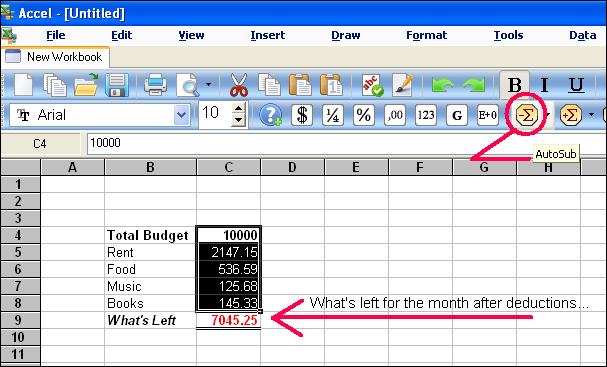Apply the 123 number format
Viewport: 607px width, 367px height.
(426, 115)
